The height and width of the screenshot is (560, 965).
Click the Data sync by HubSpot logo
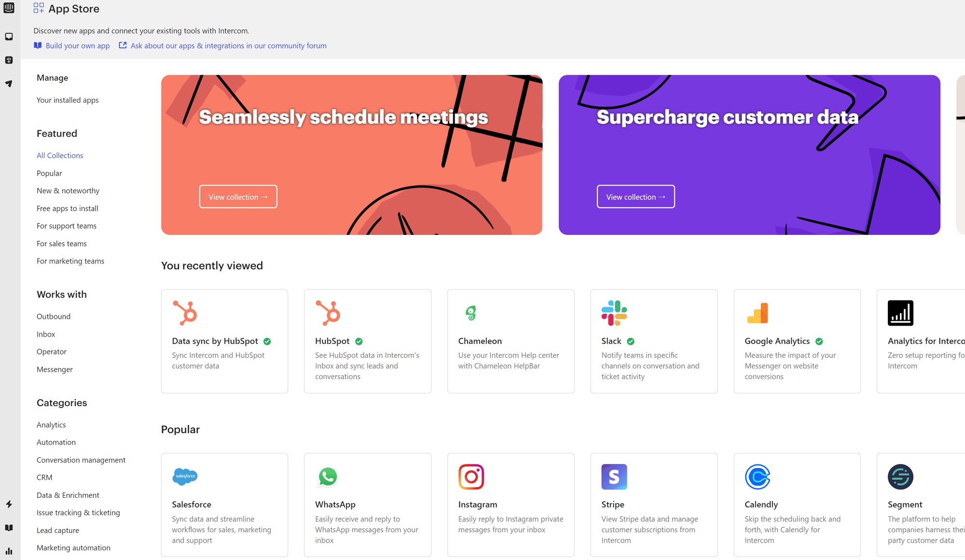[185, 313]
